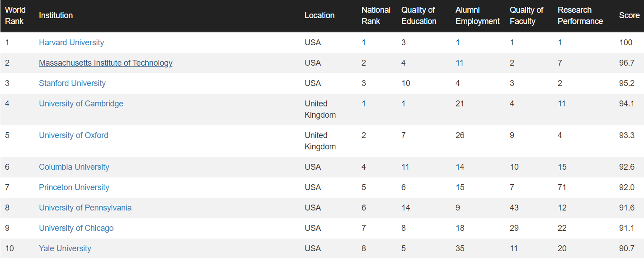Screen dimensions: 644x258
Task: Click the Location column header
Action: click(x=320, y=15)
